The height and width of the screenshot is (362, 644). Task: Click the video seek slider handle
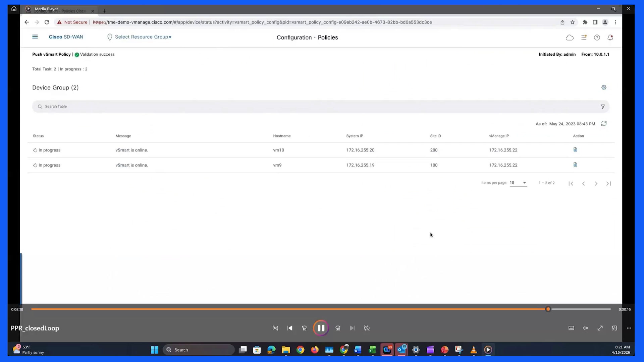[548, 309]
